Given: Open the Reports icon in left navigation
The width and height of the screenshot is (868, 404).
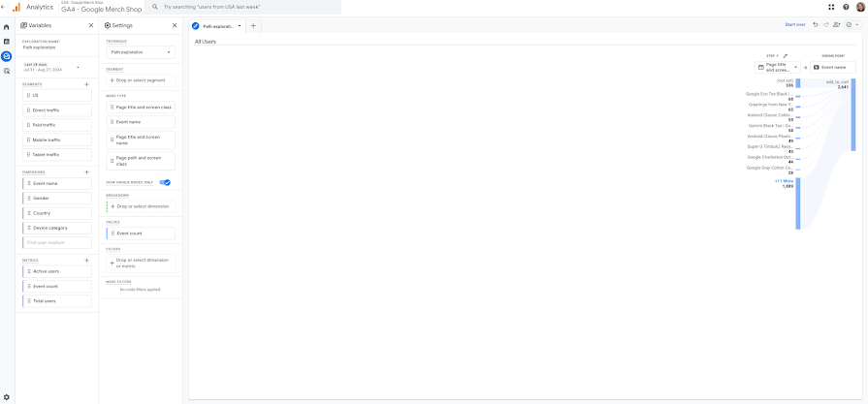Looking at the screenshot, I should tap(6, 42).
